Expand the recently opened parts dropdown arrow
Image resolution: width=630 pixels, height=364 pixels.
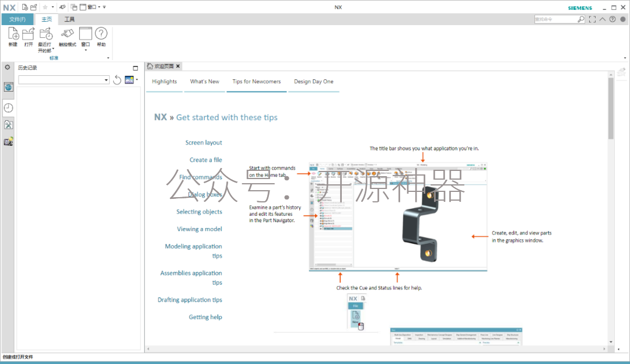(x=53, y=49)
